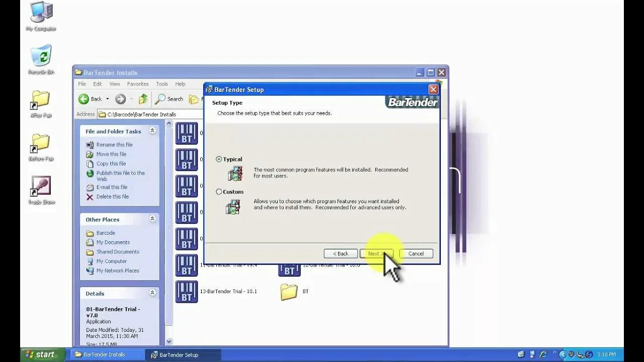
Task: Open the Help menu in Explorer
Action: [180, 84]
